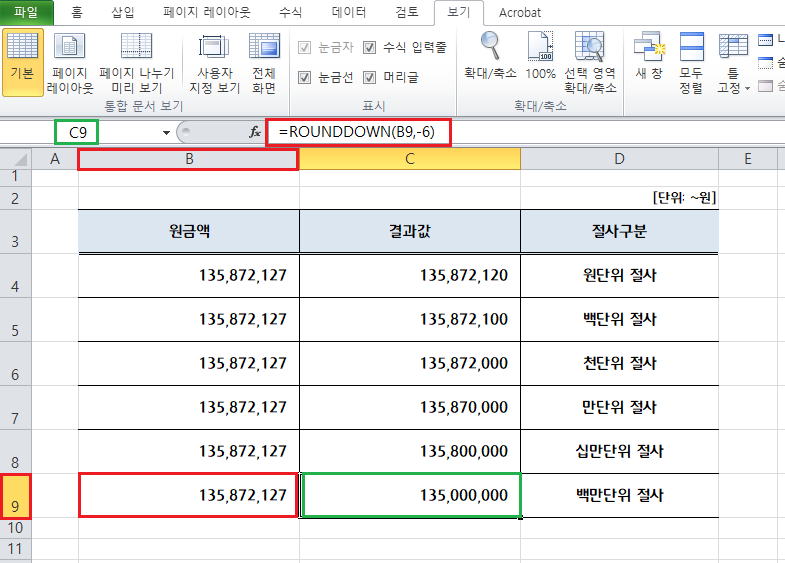
Task: Select column D header
Action: tap(619, 159)
